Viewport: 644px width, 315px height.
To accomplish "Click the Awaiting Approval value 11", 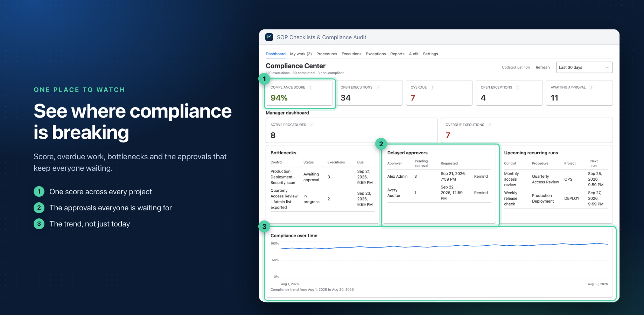I will click(554, 98).
